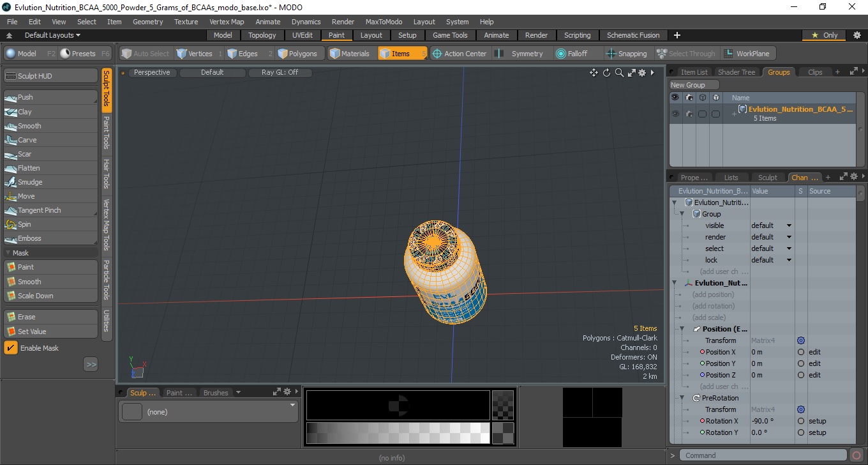Click the viewport rotate view icon
Screen dimensions: 868x465
point(607,73)
